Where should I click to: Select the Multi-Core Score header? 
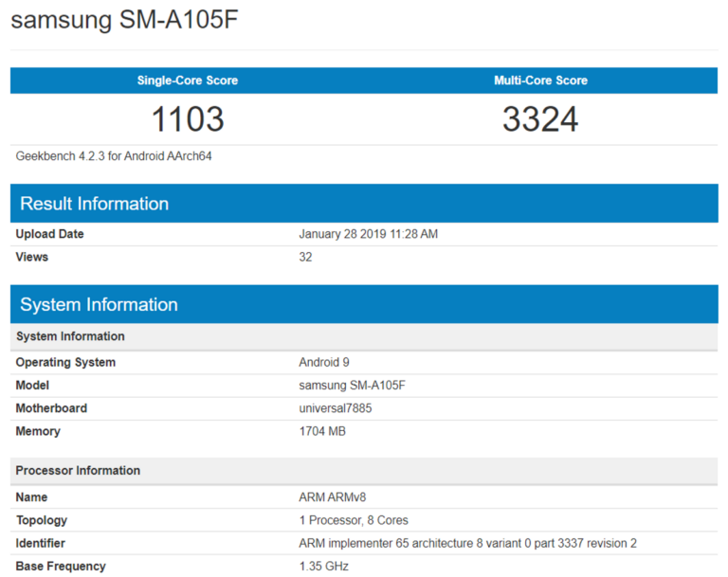tap(540, 81)
